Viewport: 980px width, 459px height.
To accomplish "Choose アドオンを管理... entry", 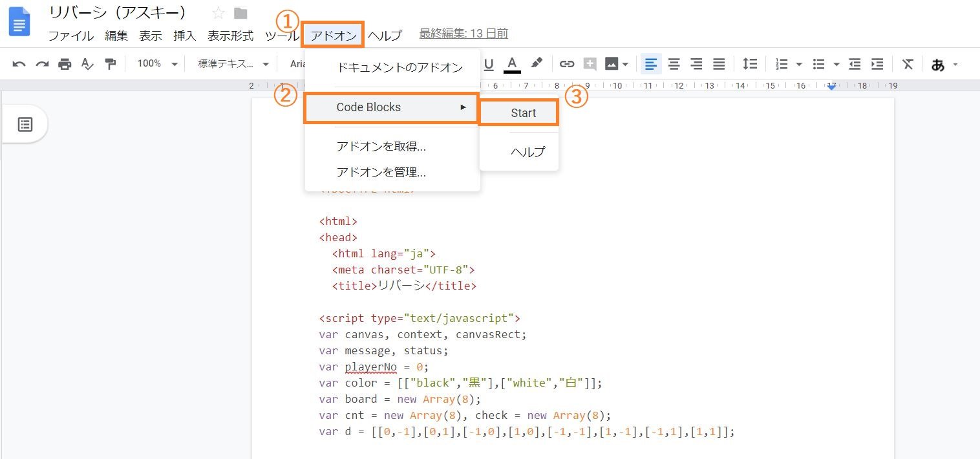I will (393, 172).
